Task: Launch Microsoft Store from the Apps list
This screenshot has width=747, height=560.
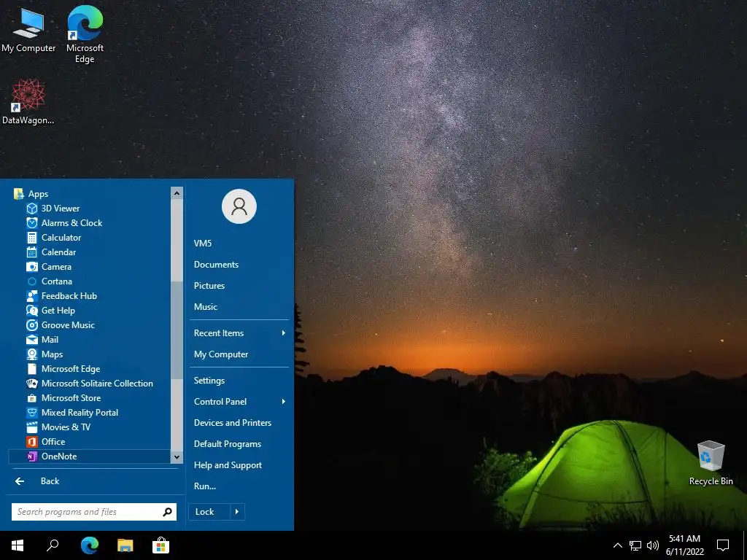Action: pos(90,397)
